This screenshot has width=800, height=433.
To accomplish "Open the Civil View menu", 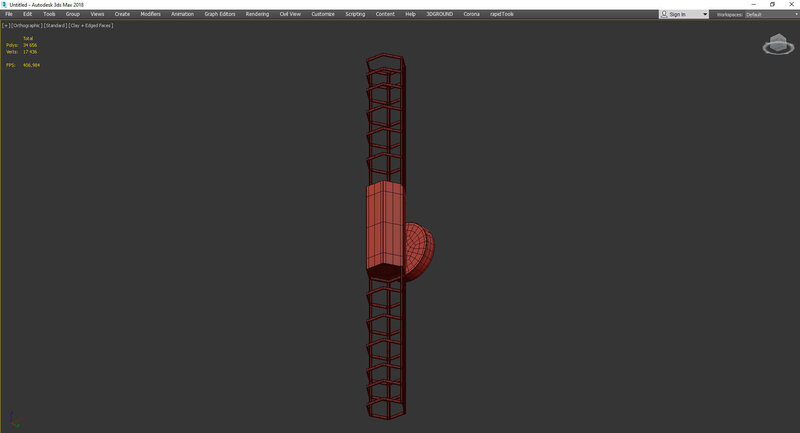I will pyautogui.click(x=291, y=14).
